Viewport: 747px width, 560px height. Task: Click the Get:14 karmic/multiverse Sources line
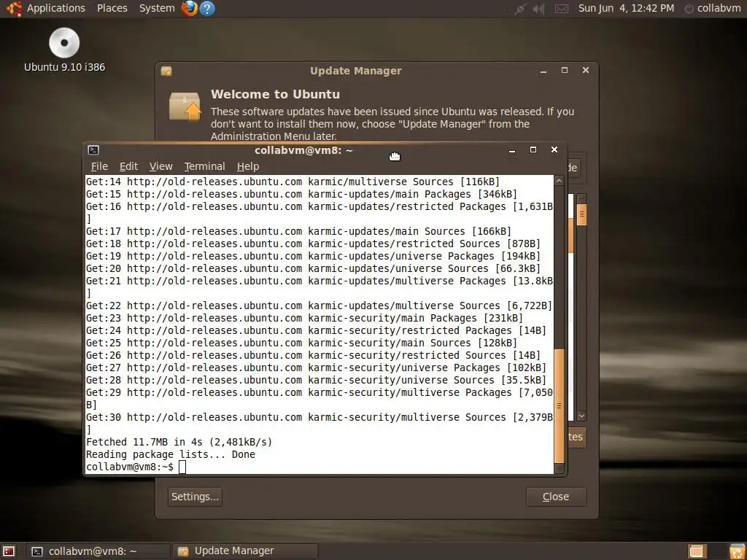click(293, 182)
